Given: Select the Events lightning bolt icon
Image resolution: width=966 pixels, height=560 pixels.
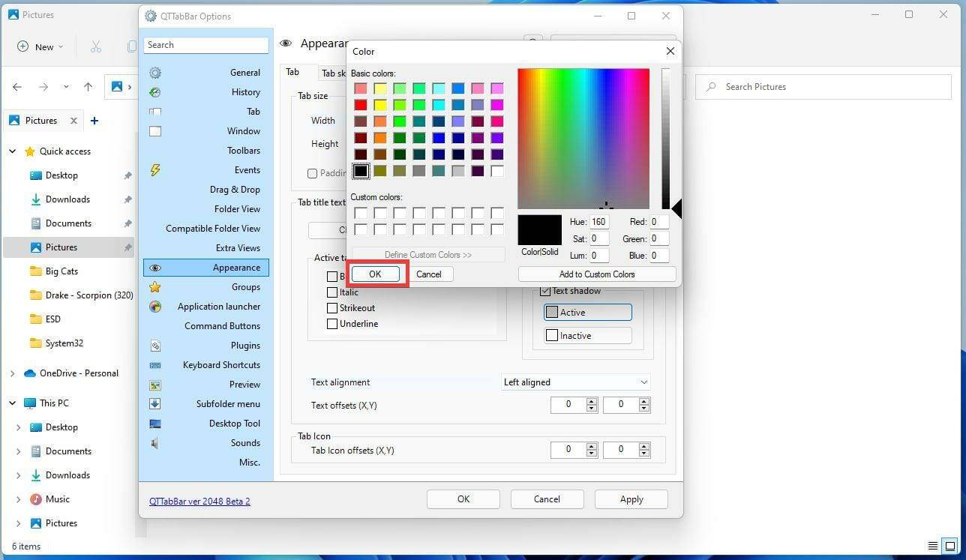Looking at the screenshot, I should (155, 169).
